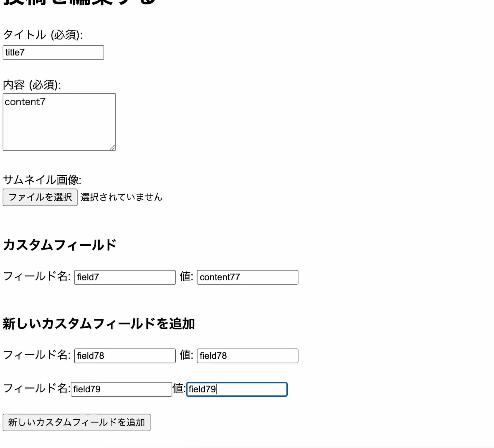
Task: Click the focused value input containing field79
Action: pyautogui.click(x=237, y=389)
